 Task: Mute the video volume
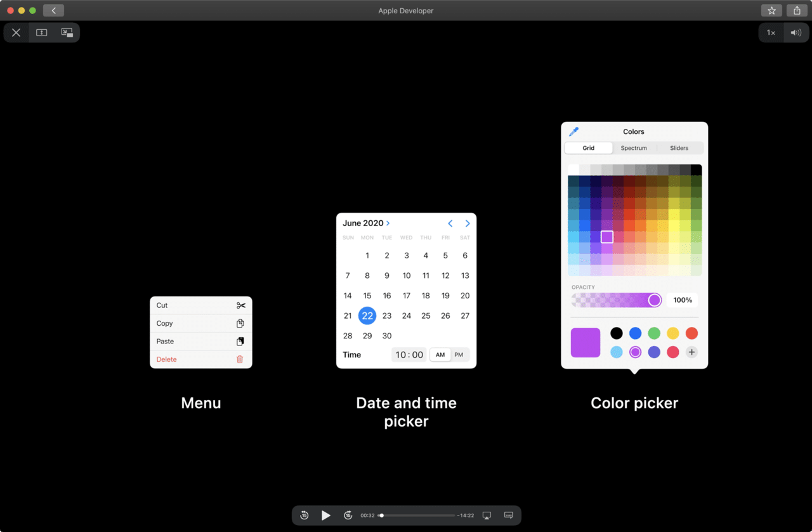coord(796,32)
